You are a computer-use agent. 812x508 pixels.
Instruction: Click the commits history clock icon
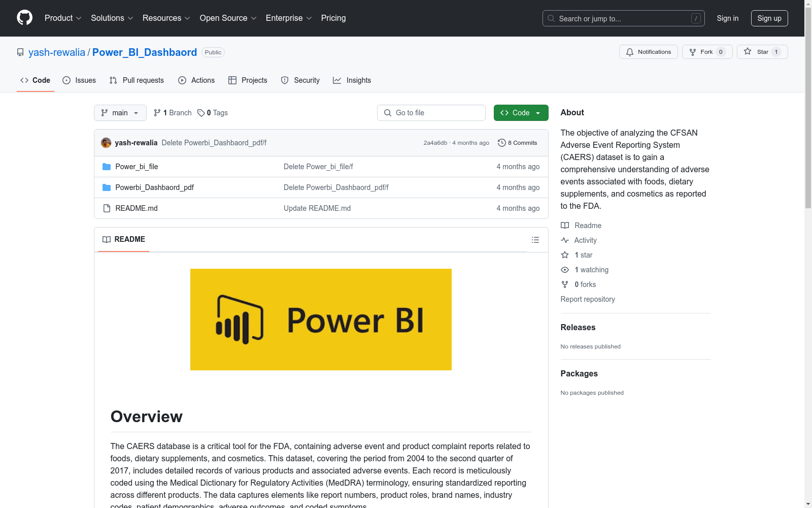502,143
